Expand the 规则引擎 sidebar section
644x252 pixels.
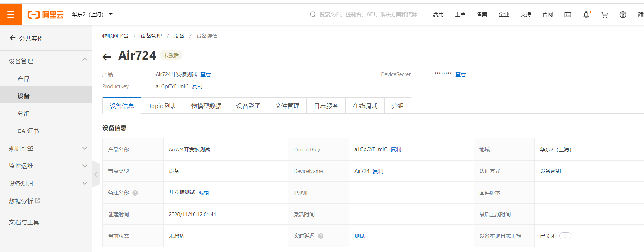pos(46,149)
